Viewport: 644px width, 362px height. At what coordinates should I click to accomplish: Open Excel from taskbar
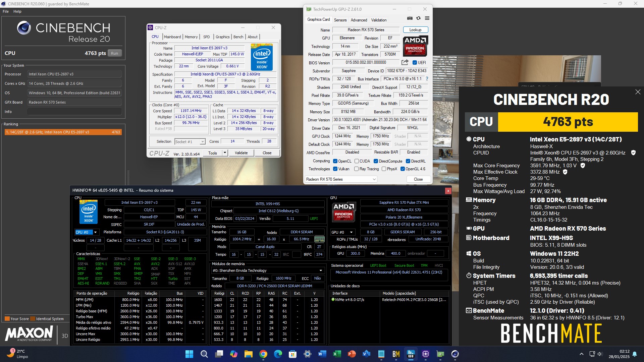tap(337, 354)
